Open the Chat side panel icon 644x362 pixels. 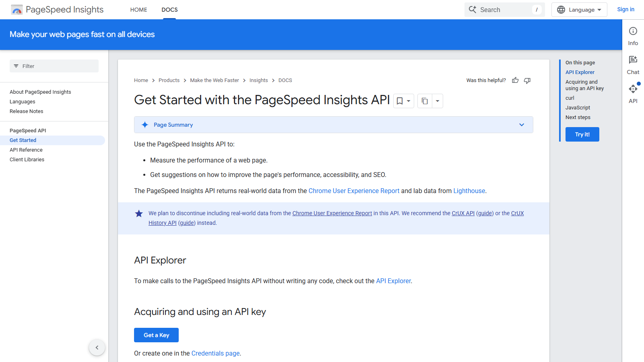click(x=633, y=60)
